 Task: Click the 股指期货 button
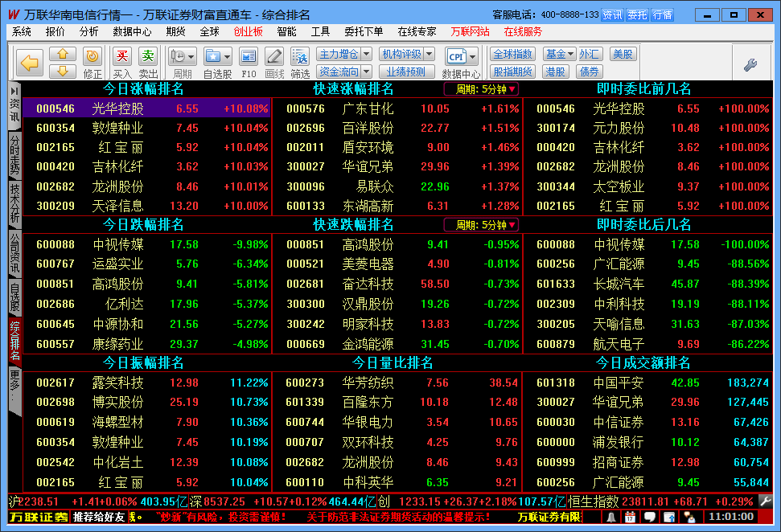click(x=512, y=72)
